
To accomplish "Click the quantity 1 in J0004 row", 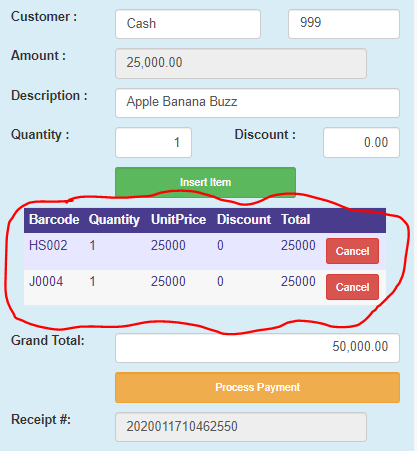I will click(x=92, y=282).
